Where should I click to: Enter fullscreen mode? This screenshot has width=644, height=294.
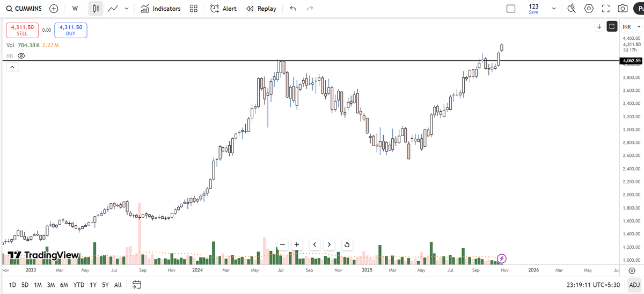pos(606,9)
